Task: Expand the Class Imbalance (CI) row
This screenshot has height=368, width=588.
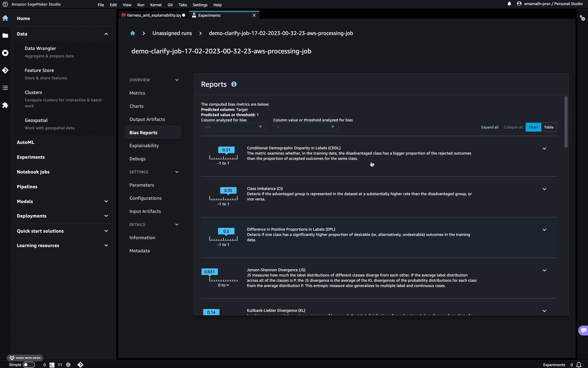Action: (x=544, y=189)
